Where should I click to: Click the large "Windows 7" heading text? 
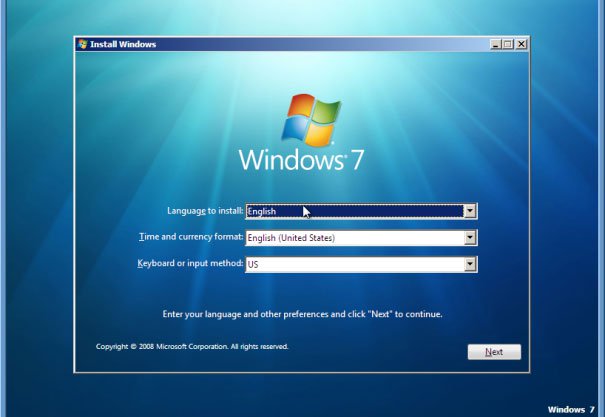(x=301, y=160)
